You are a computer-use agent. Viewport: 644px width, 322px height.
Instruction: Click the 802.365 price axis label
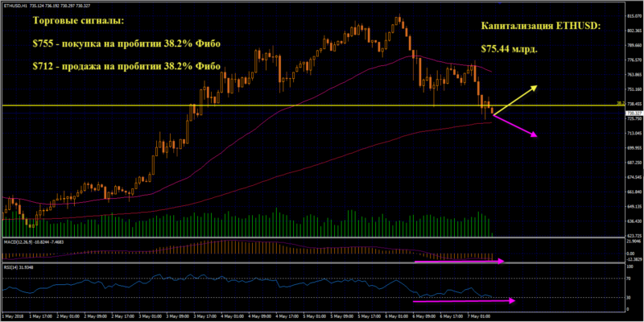(x=633, y=31)
